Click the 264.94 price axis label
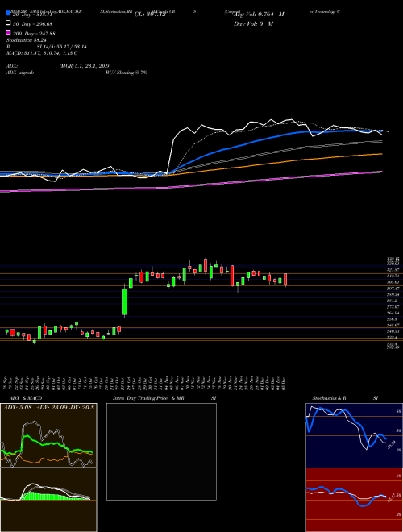The width and height of the screenshot is (403, 532). click(393, 314)
